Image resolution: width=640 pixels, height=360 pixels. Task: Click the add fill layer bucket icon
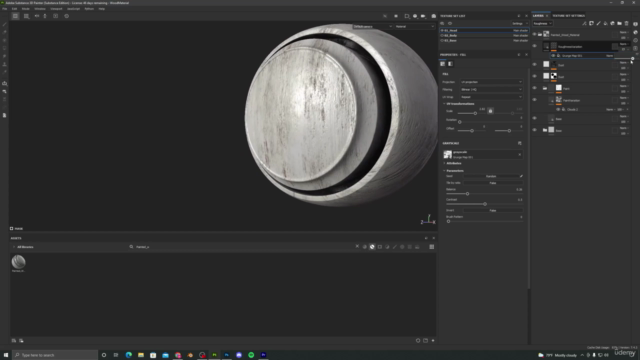pyautogui.click(x=605, y=24)
